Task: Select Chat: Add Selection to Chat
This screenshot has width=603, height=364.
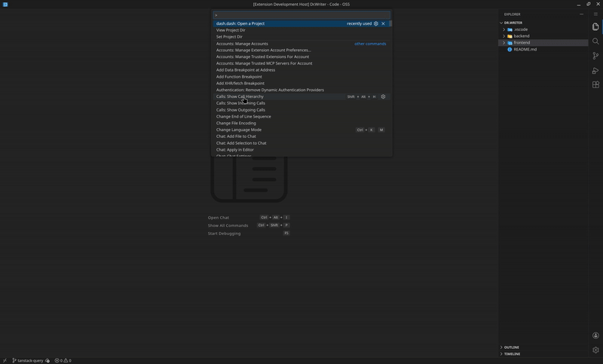Action: click(301, 143)
